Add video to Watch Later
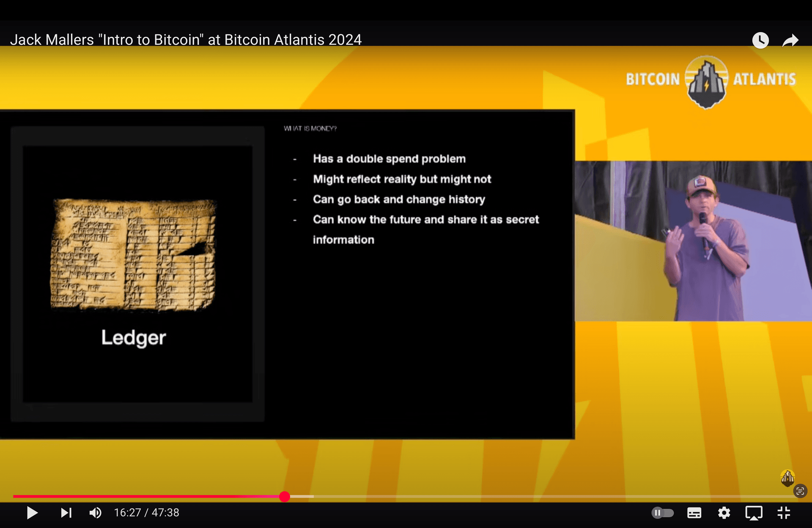Viewport: 812px width, 528px height. coord(760,41)
